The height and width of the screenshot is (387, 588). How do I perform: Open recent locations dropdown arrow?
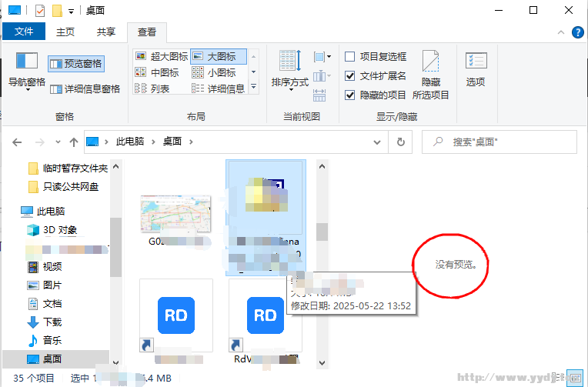[58, 142]
